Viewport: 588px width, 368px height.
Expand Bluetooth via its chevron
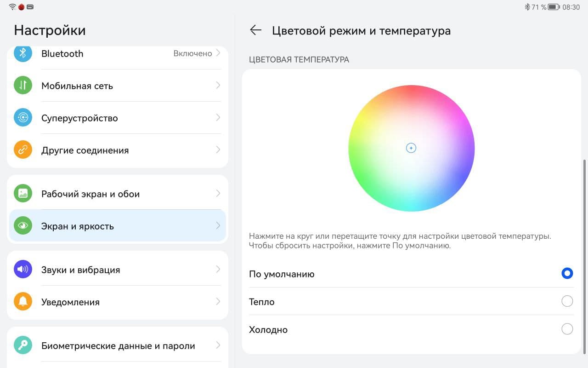point(218,53)
